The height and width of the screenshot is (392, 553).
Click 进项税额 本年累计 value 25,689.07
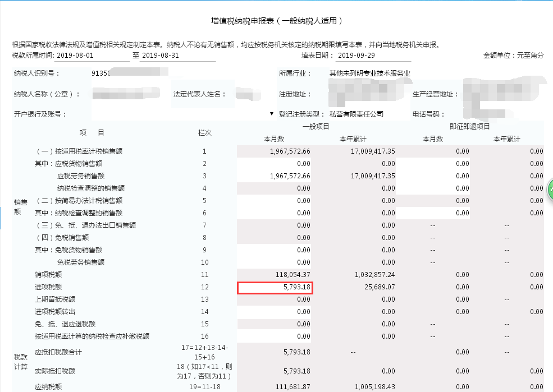(x=380, y=287)
